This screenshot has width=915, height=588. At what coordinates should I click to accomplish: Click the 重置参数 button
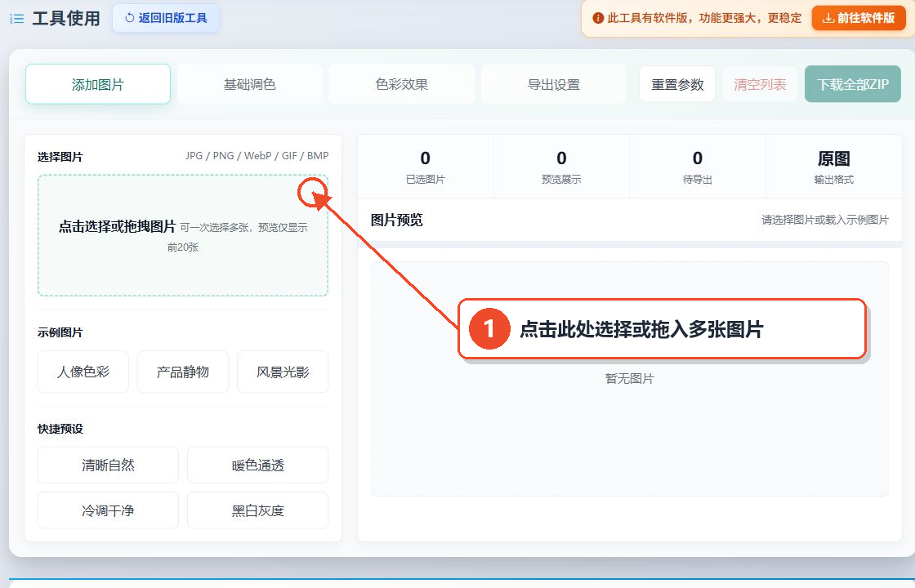(677, 85)
